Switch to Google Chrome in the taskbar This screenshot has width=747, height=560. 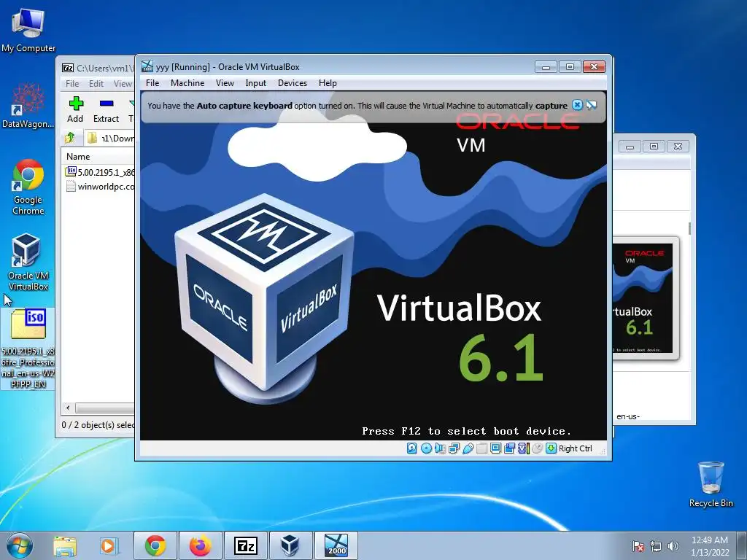(x=155, y=545)
